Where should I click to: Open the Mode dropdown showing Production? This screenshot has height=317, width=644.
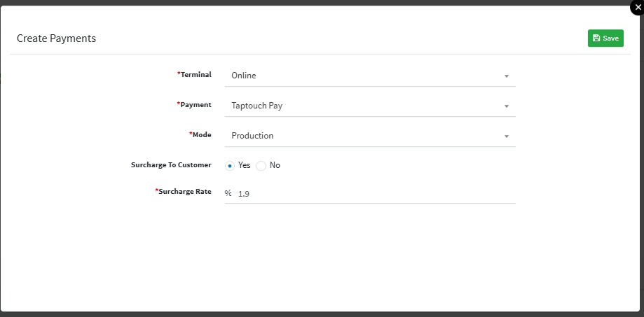tap(364, 136)
